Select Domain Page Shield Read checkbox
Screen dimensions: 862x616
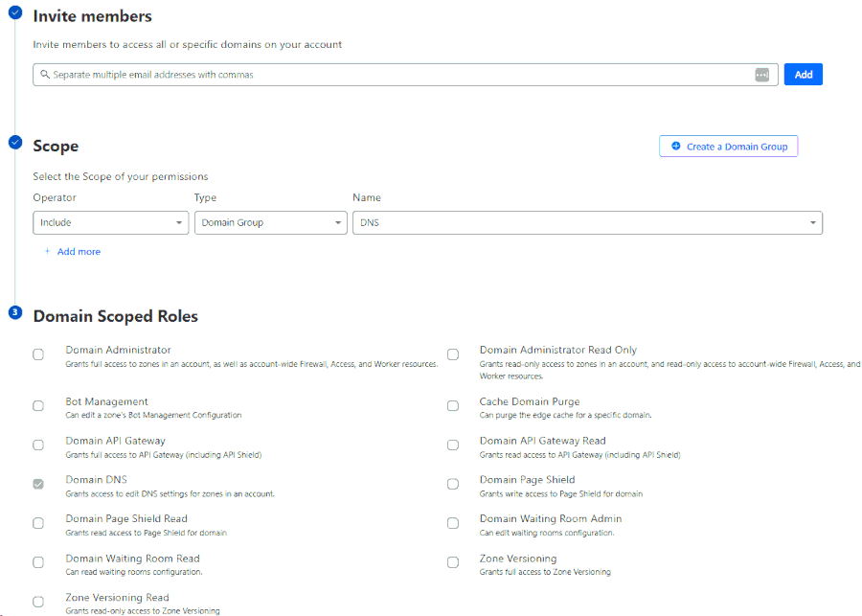point(38,523)
